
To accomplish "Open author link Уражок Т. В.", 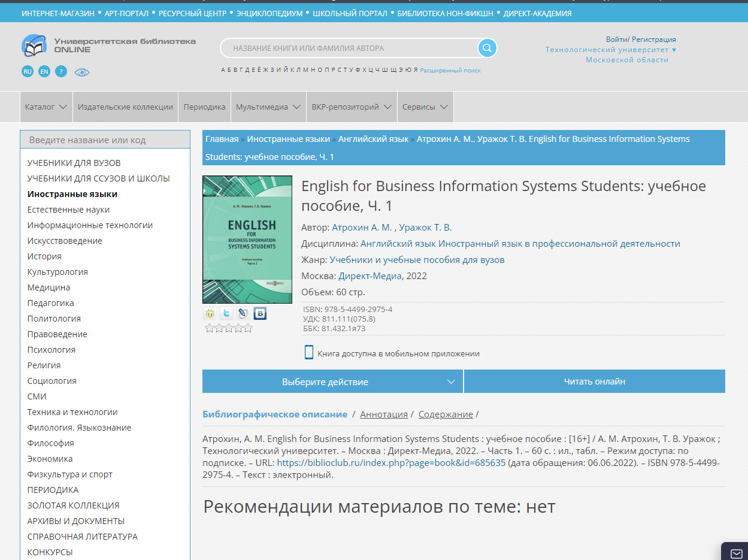I will 425,228.
